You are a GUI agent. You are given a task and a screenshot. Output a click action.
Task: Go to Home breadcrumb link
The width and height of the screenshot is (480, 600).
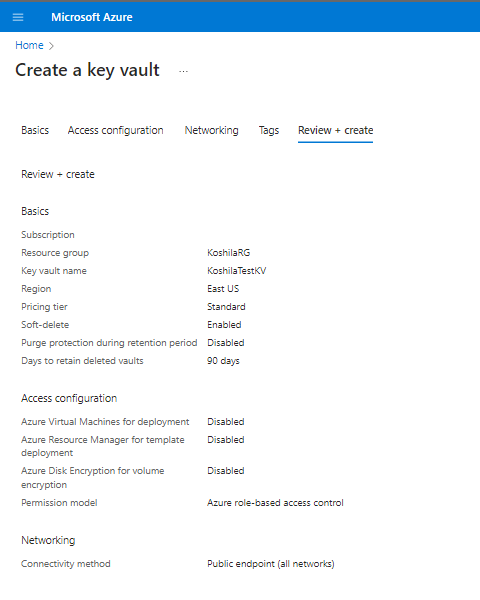[x=29, y=45]
